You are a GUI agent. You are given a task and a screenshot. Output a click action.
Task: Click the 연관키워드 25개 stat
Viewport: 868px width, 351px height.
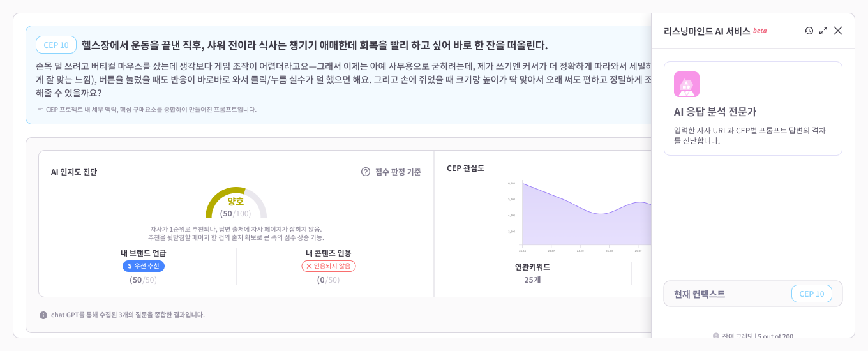tap(532, 273)
